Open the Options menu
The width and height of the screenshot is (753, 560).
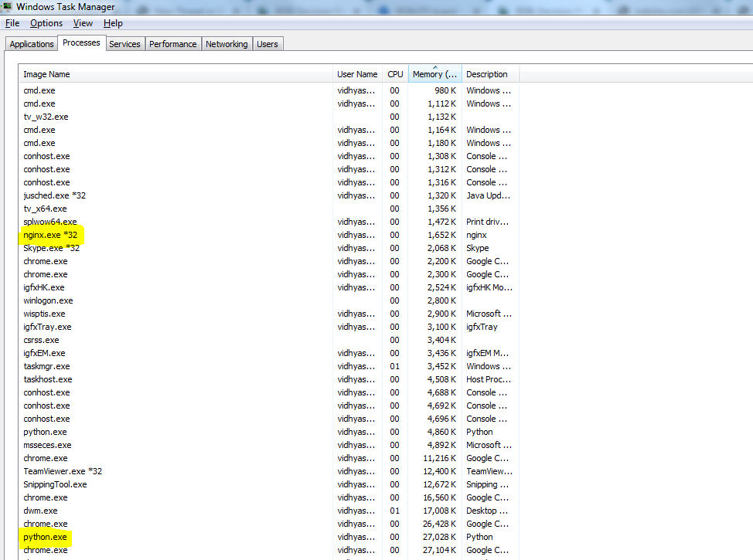pyautogui.click(x=46, y=23)
